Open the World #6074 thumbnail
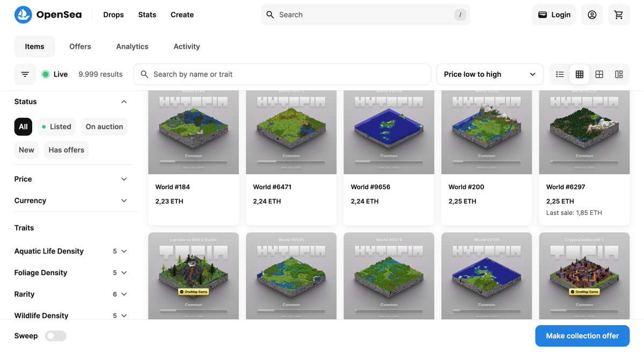Screen dimensions: 644x352 click(x=389, y=276)
